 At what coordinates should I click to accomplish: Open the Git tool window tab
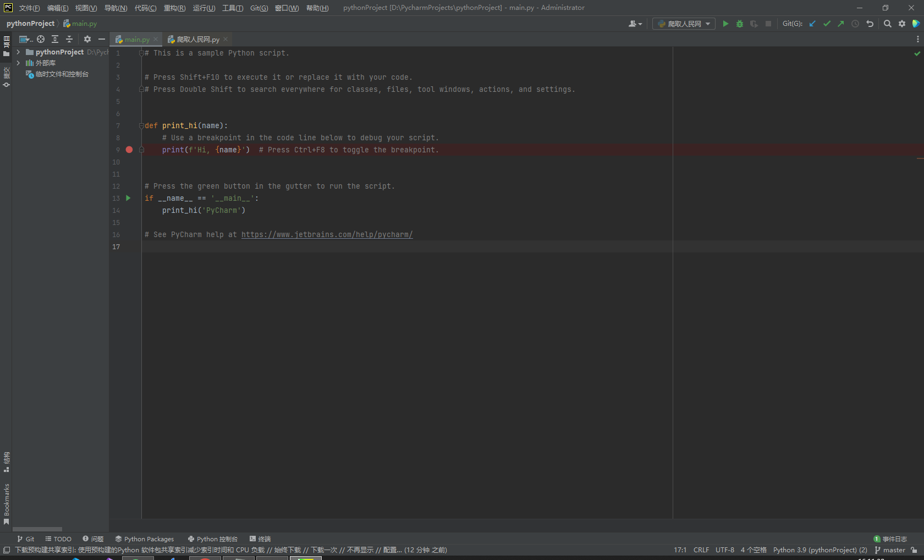click(25, 539)
